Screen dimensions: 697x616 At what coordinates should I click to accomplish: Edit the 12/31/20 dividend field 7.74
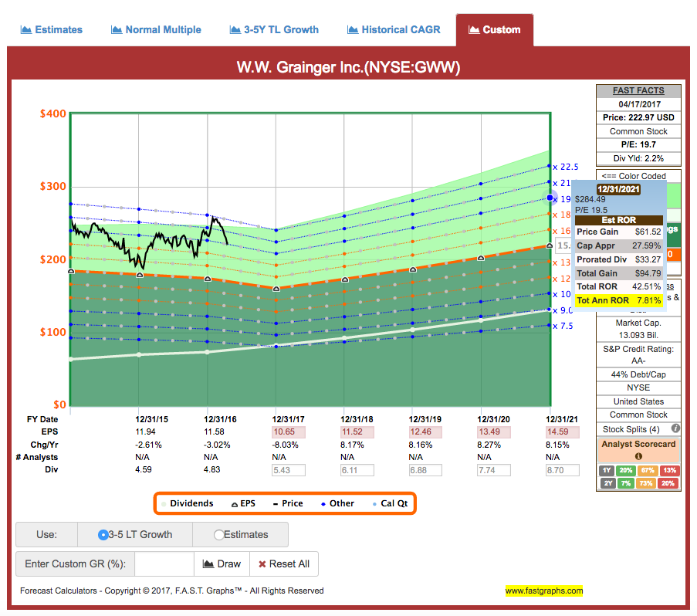point(494,470)
